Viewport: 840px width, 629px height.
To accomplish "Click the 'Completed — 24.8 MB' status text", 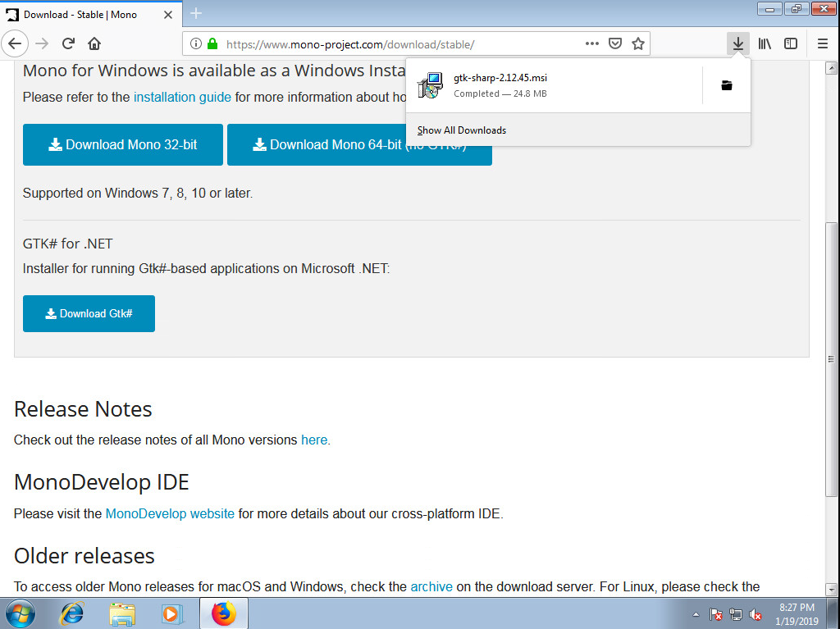I will click(500, 93).
